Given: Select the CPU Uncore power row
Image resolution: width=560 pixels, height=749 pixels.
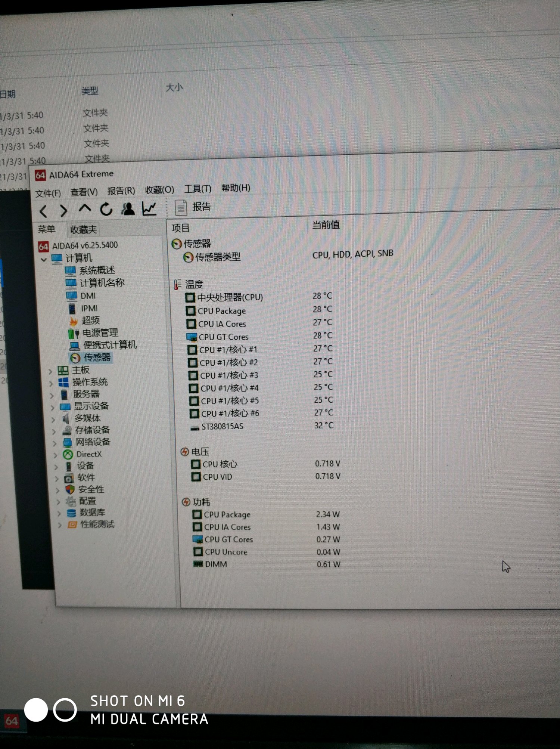Looking at the screenshot, I should pyautogui.click(x=267, y=552).
